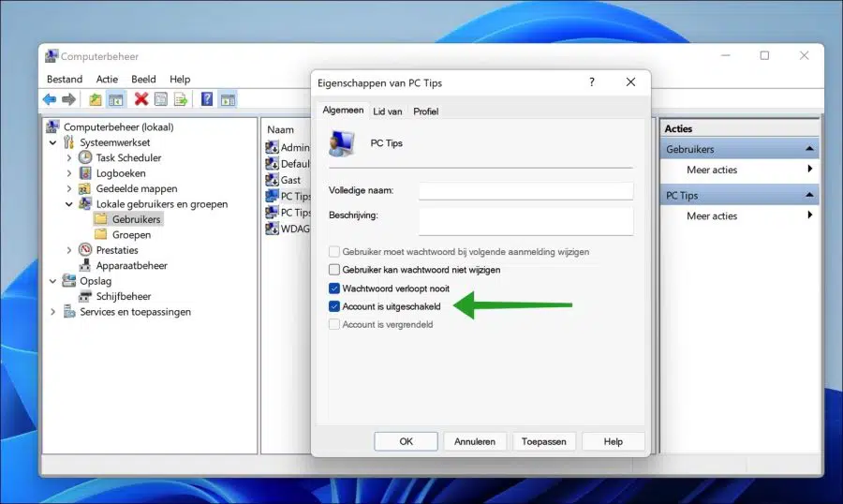843x504 pixels.
Task: Select the Logboeken icon in the tree
Action: tap(85, 173)
